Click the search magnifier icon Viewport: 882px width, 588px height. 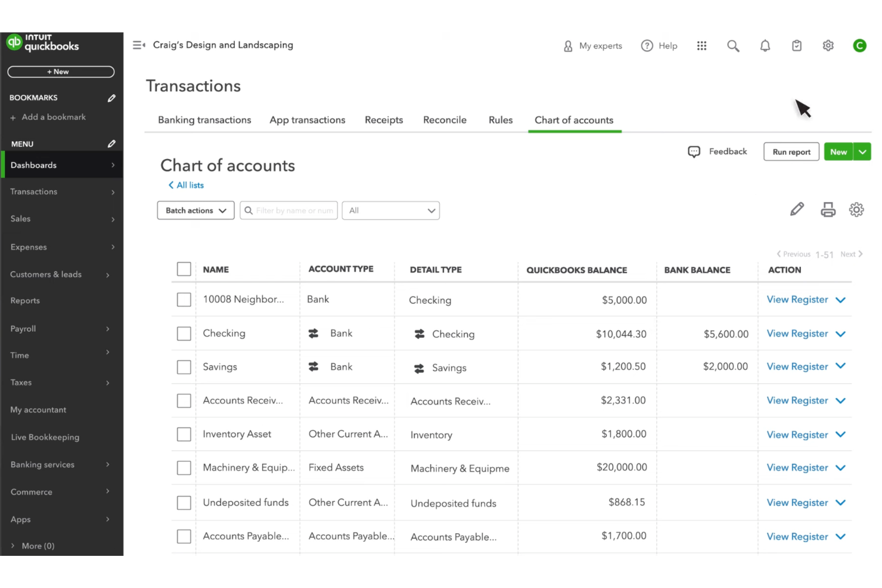[733, 45]
